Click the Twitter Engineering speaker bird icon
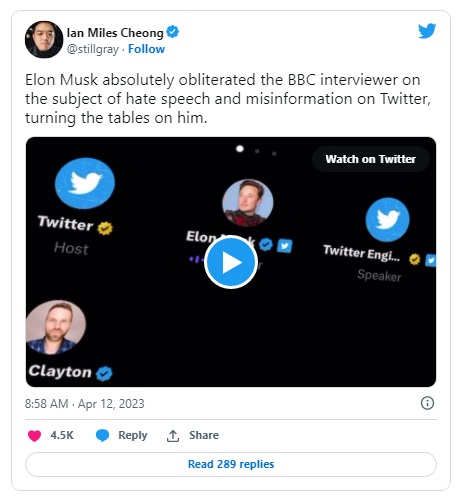Image resolution: width=459 pixels, height=500 pixels. point(387,220)
